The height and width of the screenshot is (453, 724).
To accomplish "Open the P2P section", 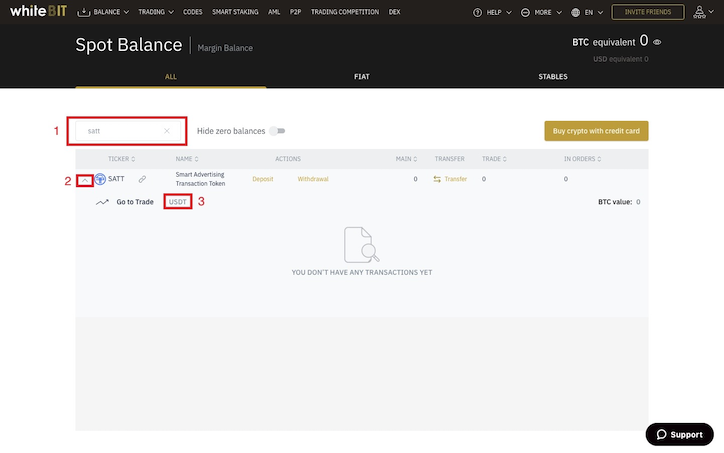I will click(296, 12).
